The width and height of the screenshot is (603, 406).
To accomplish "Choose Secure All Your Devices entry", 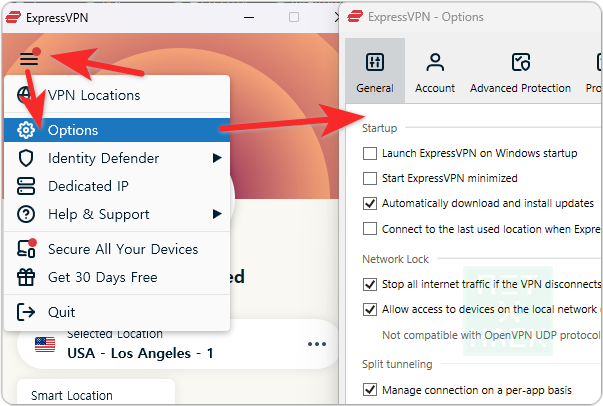I will pyautogui.click(x=123, y=249).
